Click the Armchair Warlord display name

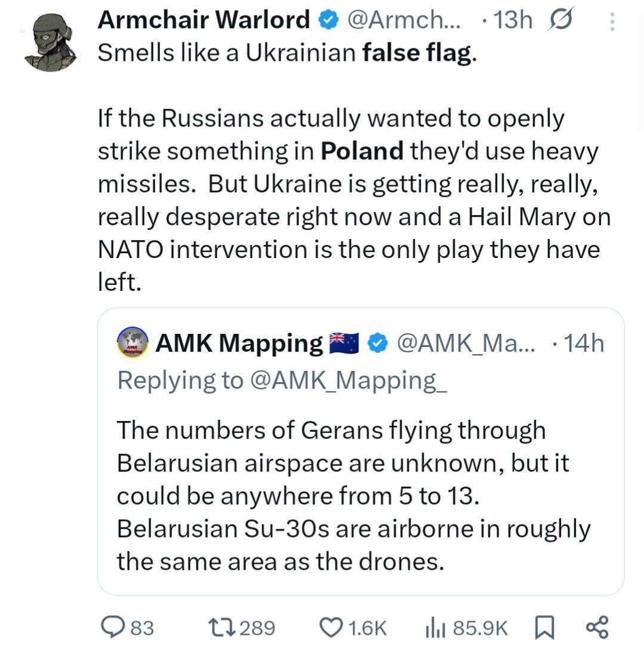click(x=204, y=21)
